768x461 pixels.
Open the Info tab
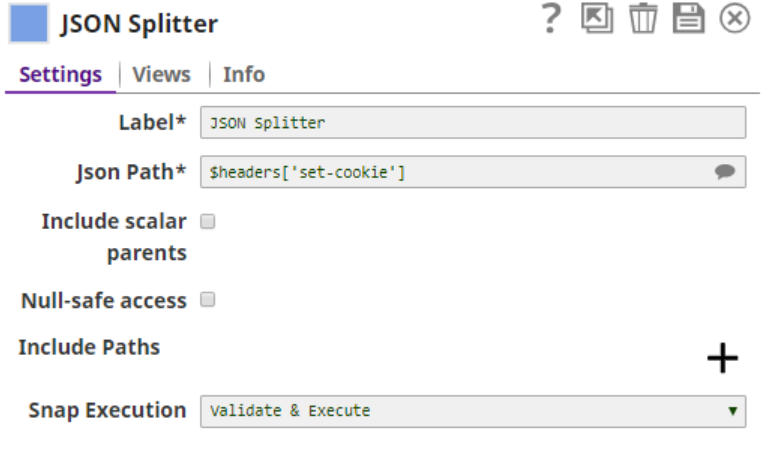pos(244,75)
